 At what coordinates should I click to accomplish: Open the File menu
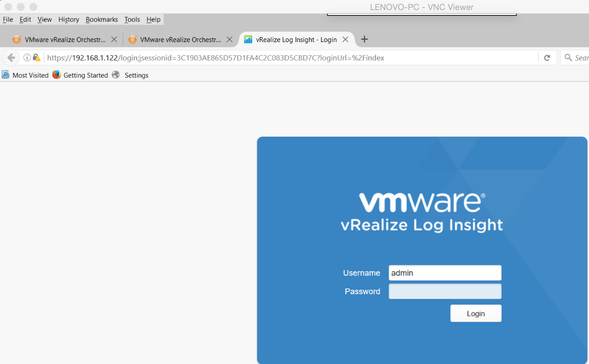coord(8,19)
